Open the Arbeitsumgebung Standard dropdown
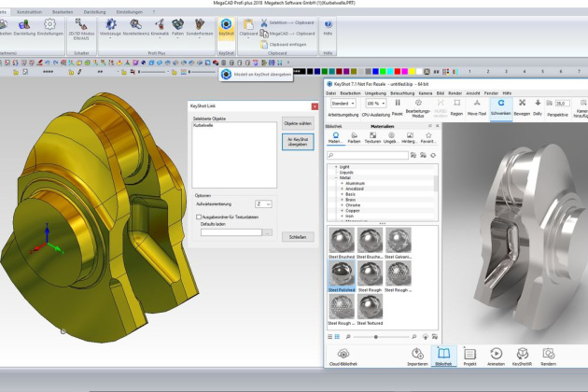This screenshot has width=588, height=392. [343, 103]
